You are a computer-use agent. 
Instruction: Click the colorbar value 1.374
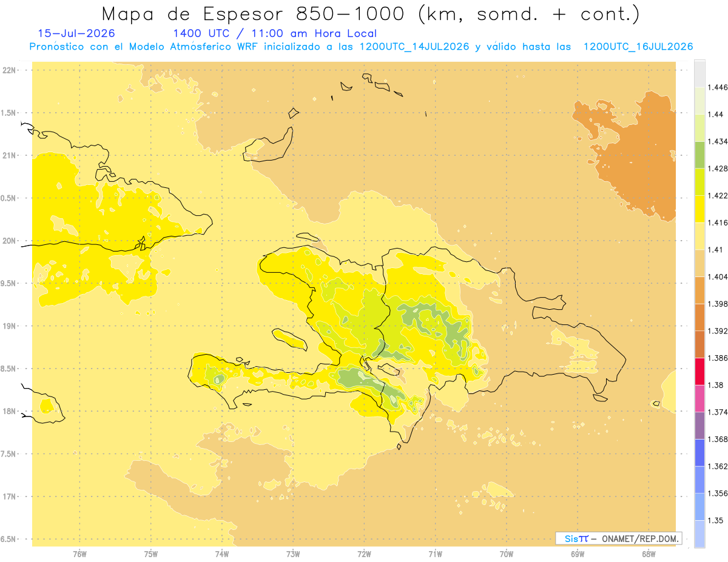tap(718, 412)
